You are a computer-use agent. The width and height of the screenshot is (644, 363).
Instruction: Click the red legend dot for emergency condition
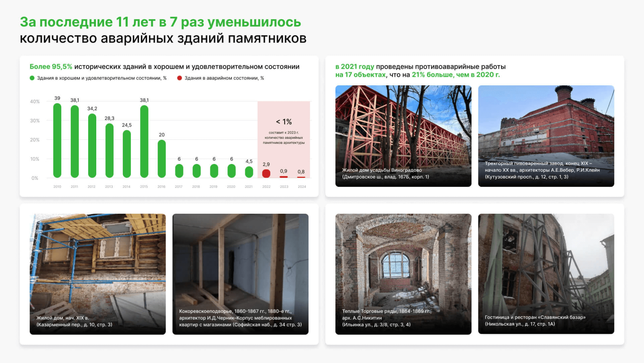click(179, 78)
